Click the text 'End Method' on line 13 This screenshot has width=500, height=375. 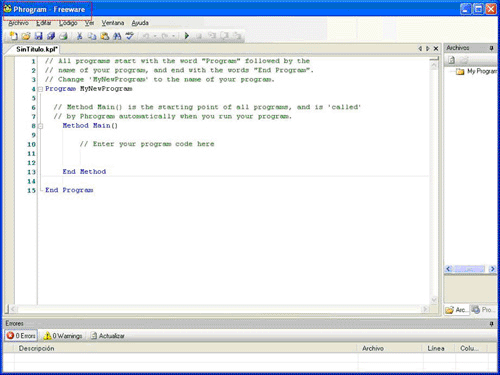[x=84, y=172]
